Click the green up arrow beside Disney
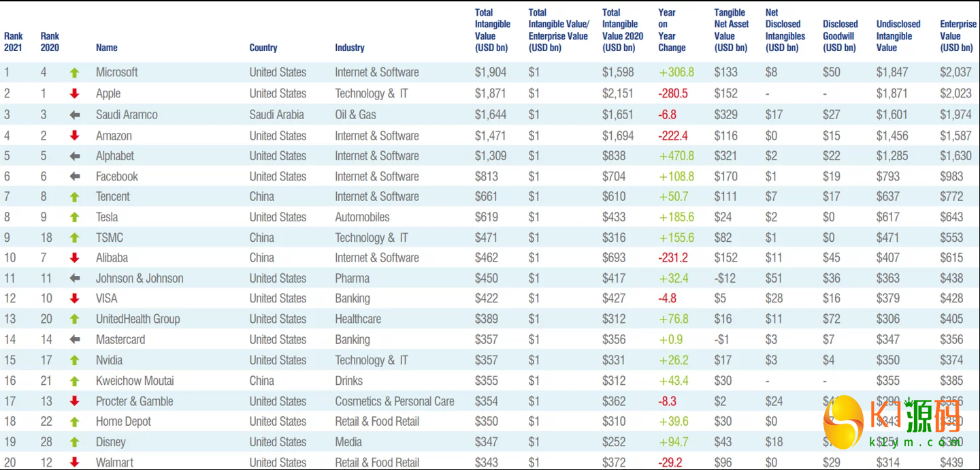 click(x=75, y=442)
